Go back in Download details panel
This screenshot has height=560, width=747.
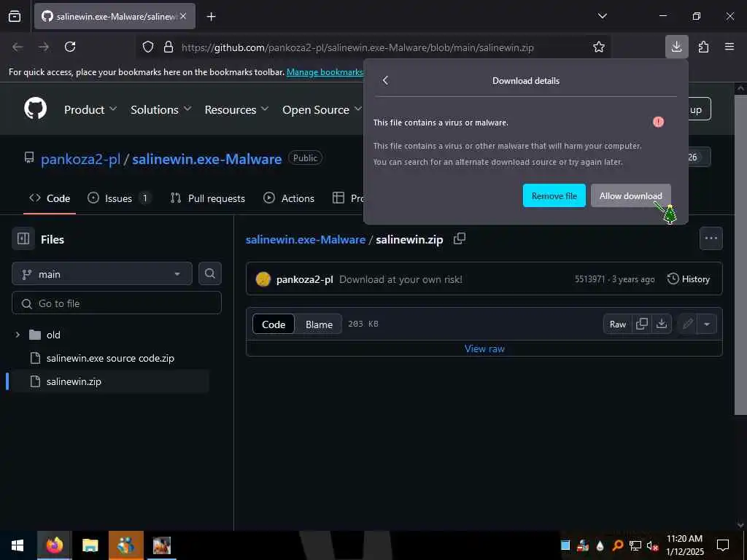tap(385, 80)
